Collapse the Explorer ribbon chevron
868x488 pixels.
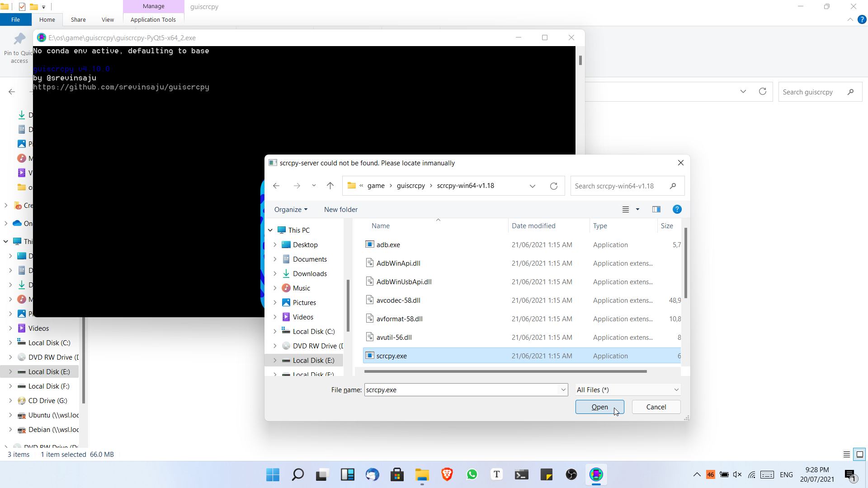click(850, 19)
